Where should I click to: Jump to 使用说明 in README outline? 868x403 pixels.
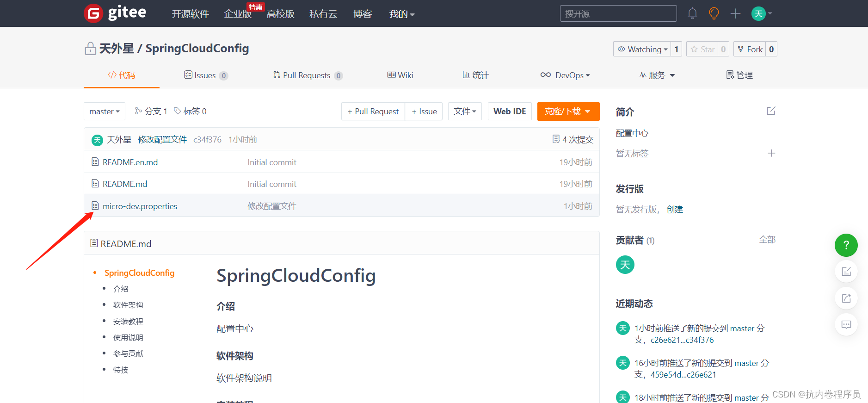[x=128, y=337]
